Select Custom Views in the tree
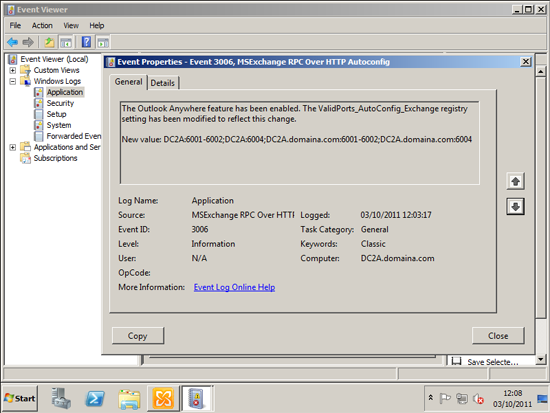 pos(56,70)
